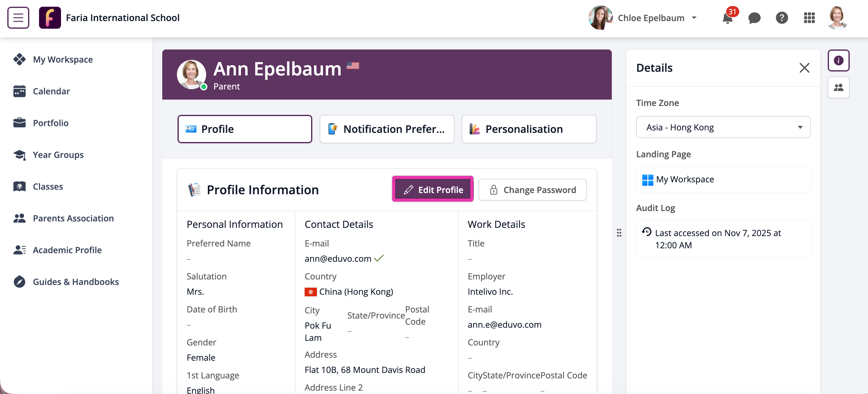Open the apps grid launcher icon
This screenshot has height=394, width=868.
(x=809, y=18)
